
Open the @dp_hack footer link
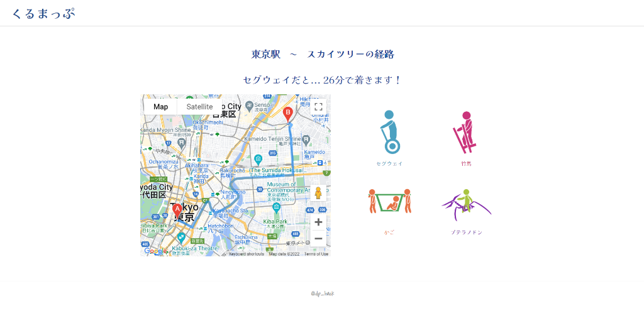pyautogui.click(x=323, y=293)
